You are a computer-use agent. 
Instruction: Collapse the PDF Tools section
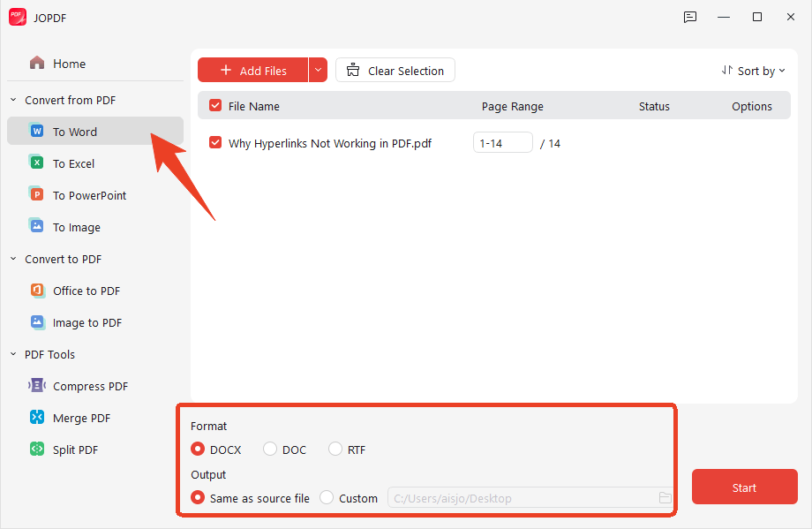pos(13,354)
